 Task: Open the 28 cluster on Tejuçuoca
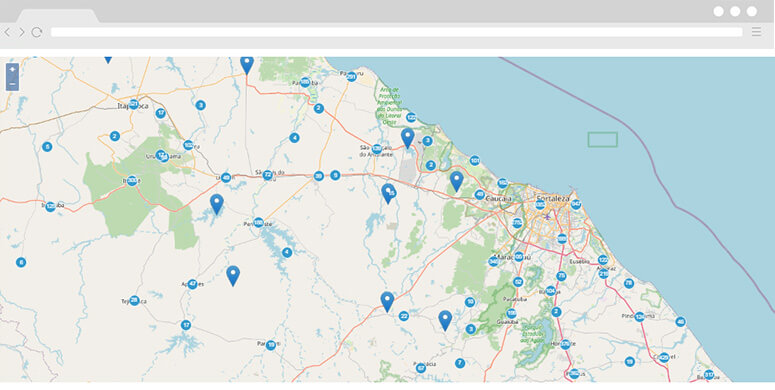(134, 301)
